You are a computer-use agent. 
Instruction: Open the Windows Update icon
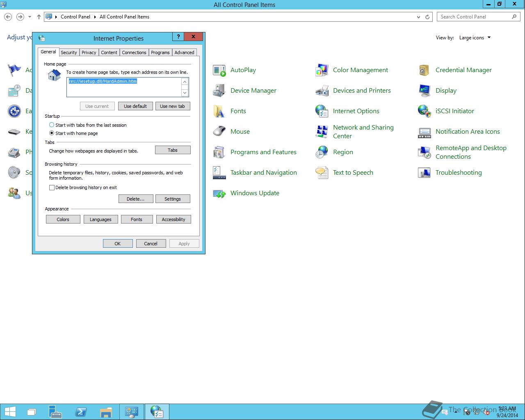coord(219,193)
